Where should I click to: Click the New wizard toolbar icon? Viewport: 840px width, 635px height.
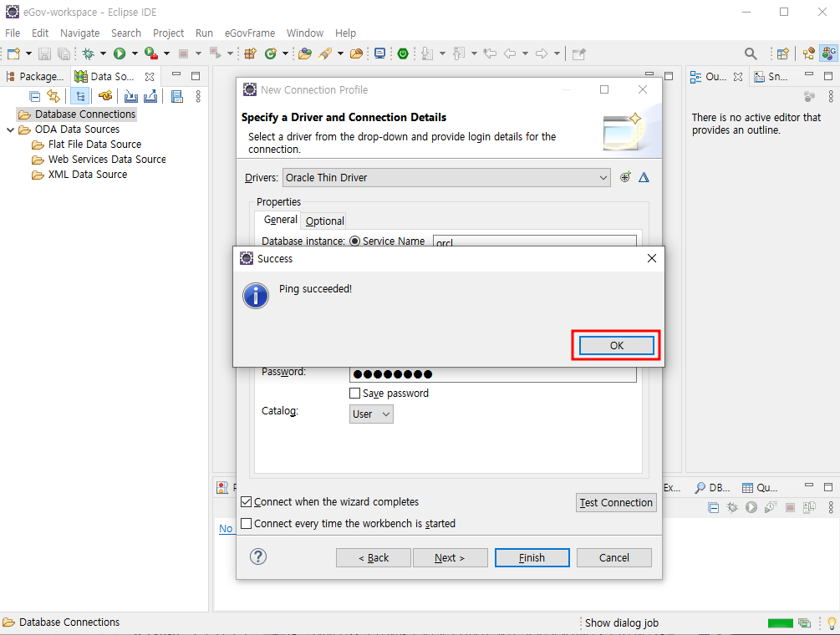14,53
